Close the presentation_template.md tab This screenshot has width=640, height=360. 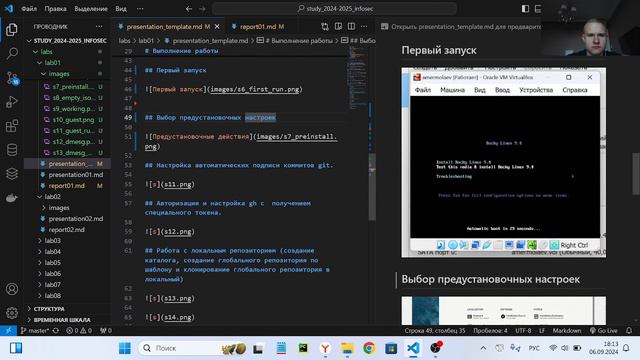coord(217,27)
